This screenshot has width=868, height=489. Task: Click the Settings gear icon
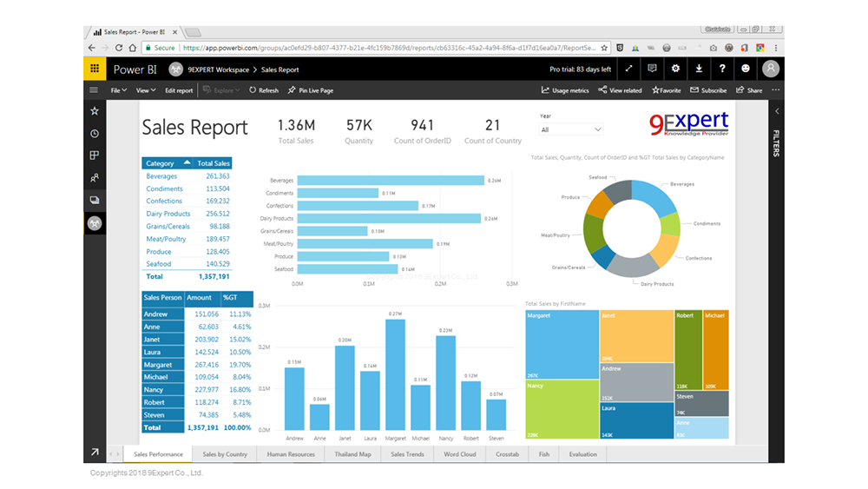(x=675, y=69)
